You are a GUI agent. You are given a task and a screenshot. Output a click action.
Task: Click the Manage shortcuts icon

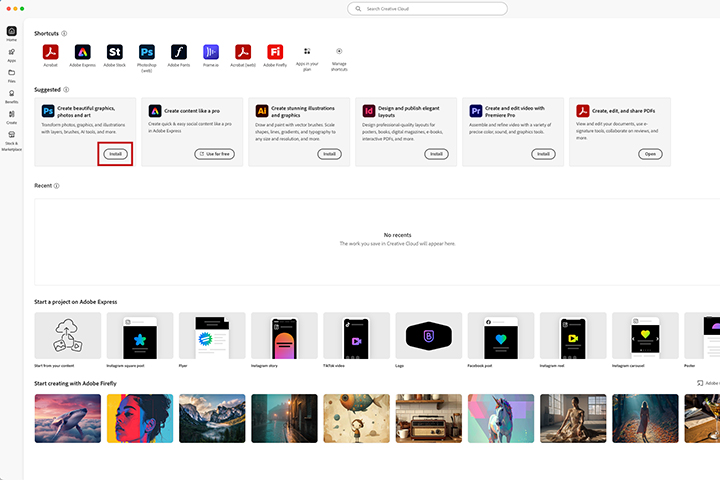click(339, 51)
